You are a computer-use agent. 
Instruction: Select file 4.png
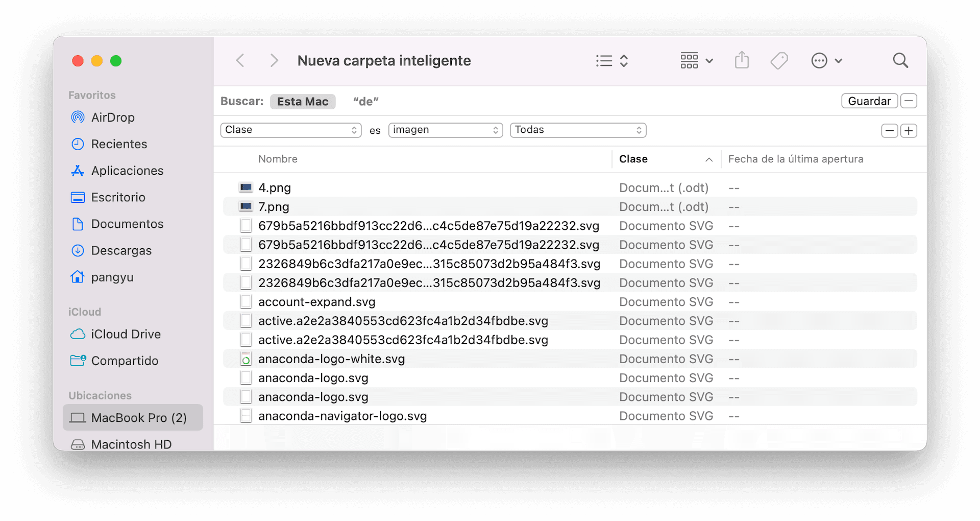(570, 188)
